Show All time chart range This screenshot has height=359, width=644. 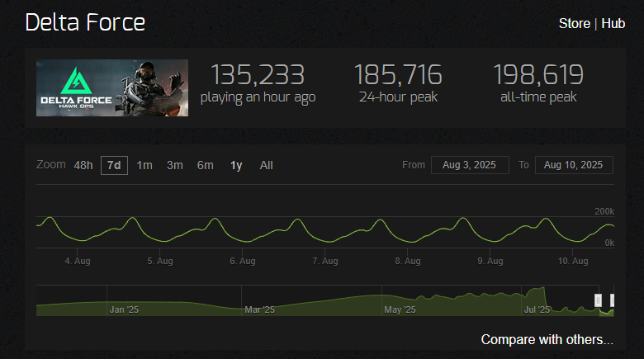[266, 166]
